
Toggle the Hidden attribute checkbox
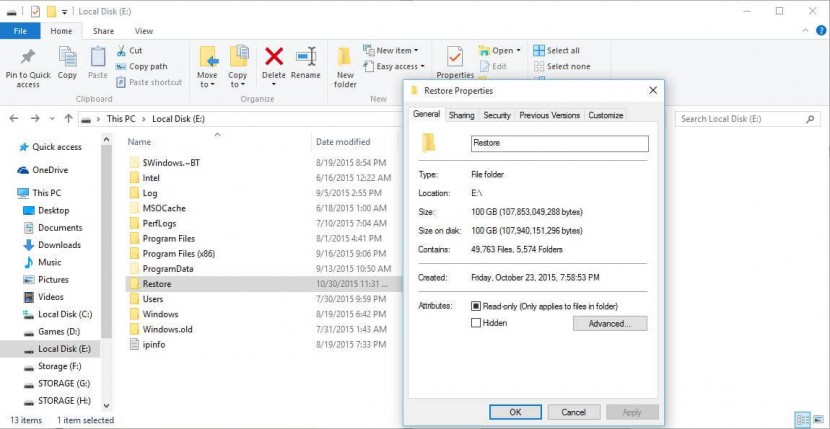[476, 323]
